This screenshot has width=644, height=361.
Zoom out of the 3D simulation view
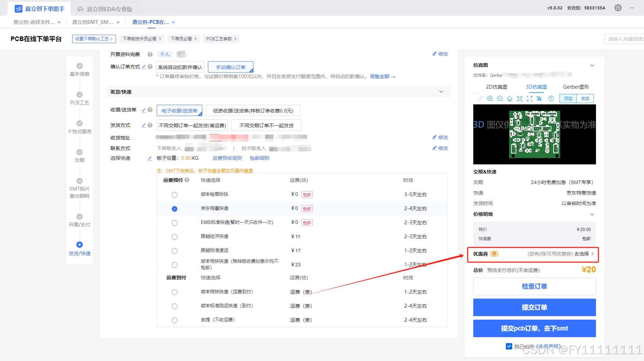coord(500,98)
